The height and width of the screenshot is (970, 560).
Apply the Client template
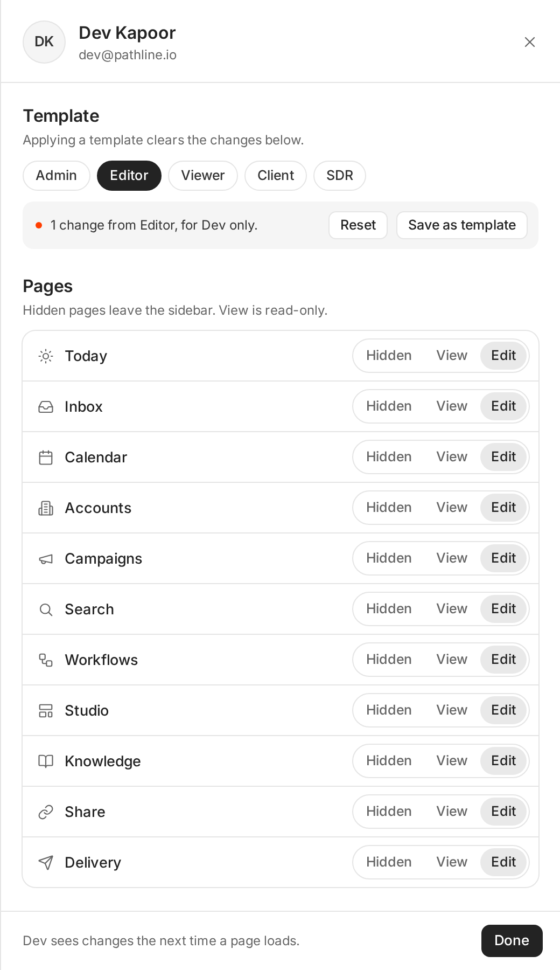(x=276, y=176)
